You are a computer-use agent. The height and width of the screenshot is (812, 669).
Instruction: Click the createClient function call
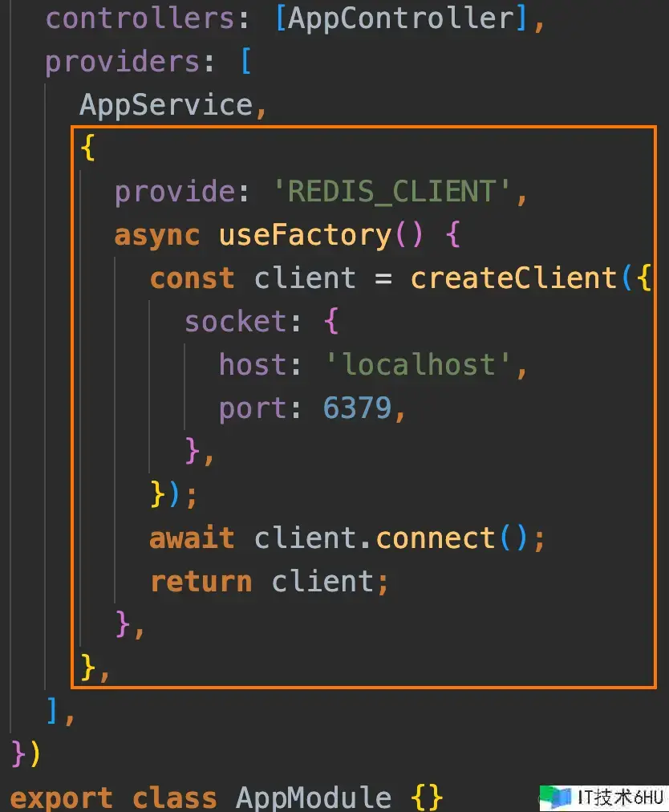tap(513, 278)
